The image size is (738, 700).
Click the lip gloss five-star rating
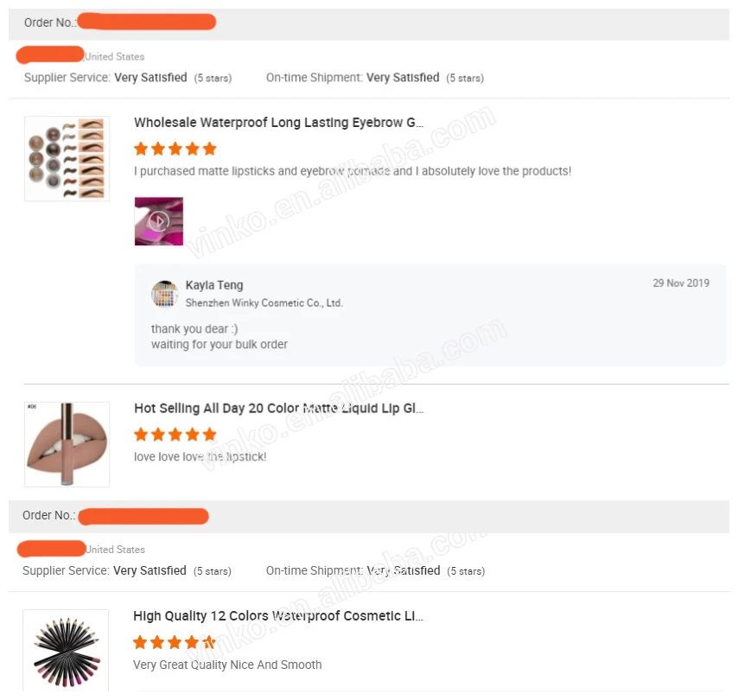(175, 434)
